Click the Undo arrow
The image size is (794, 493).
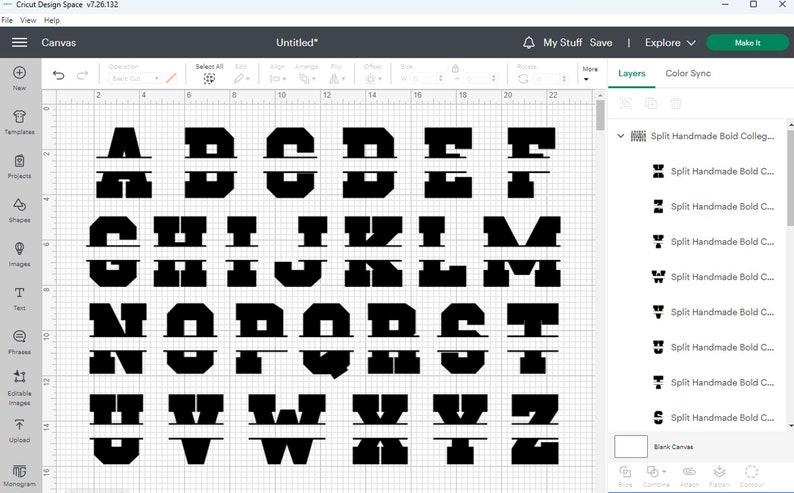point(59,75)
